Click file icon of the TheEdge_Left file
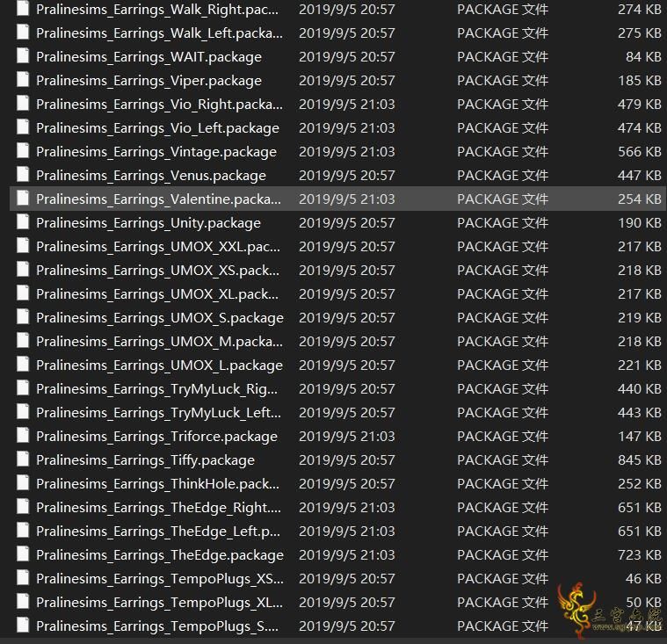 click(x=23, y=531)
